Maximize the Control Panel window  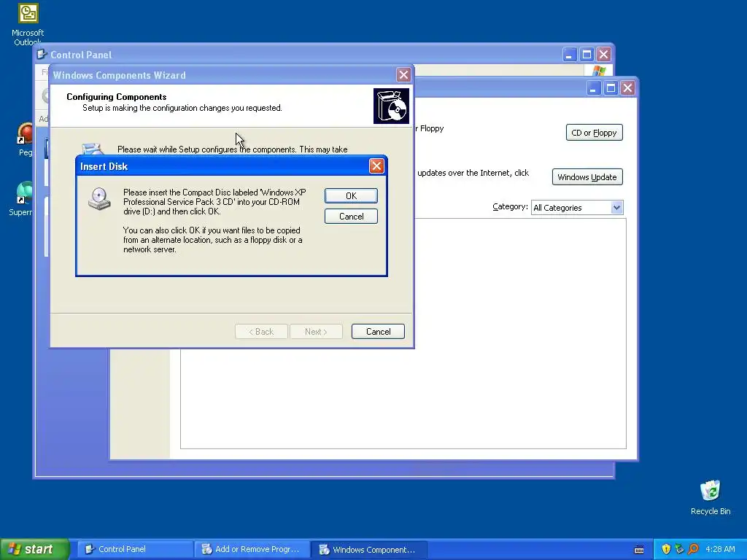point(587,55)
